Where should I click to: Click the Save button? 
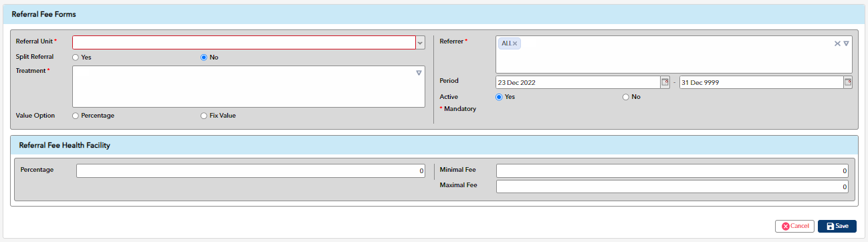tap(837, 226)
